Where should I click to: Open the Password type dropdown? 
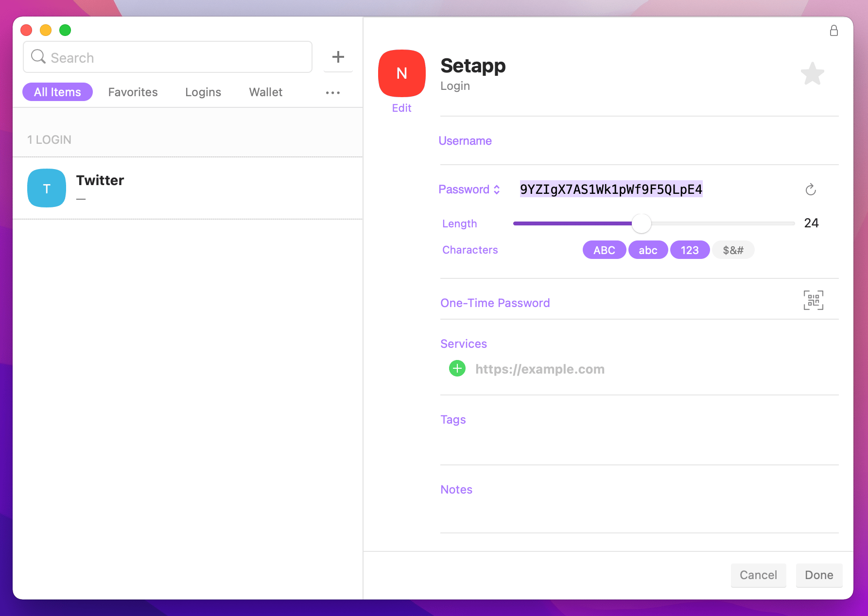[469, 189]
